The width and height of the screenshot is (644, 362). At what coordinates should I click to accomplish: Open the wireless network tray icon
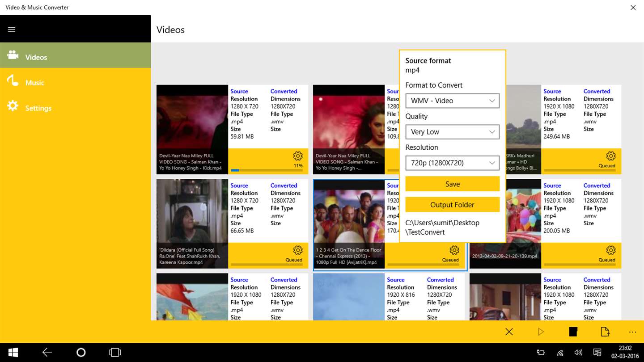click(560, 353)
